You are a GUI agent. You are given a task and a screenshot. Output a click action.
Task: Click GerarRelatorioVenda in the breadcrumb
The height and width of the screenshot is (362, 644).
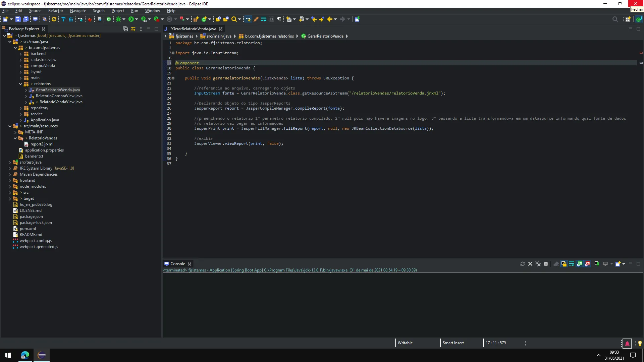(x=325, y=36)
